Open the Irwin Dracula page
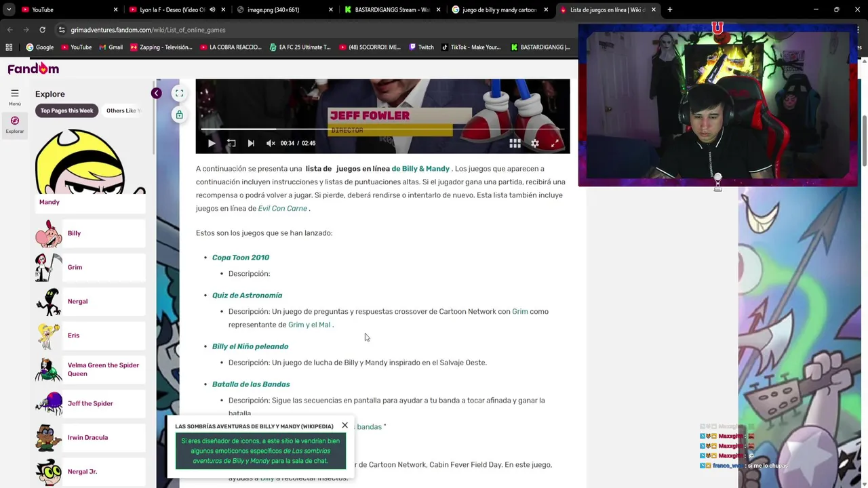The image size is (868, 488). 90,437
